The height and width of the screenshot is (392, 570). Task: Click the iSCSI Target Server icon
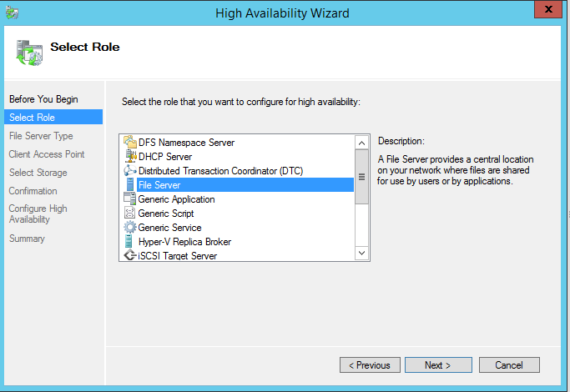pos(130,256)
